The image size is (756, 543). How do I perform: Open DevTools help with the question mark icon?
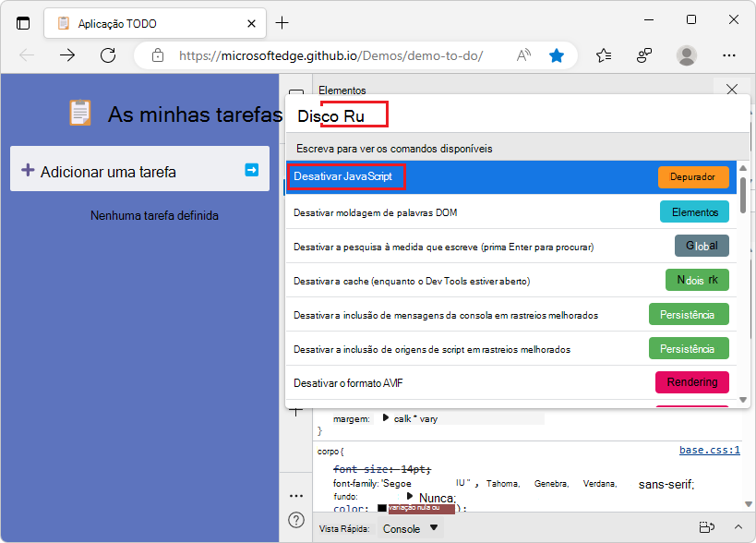295,520
